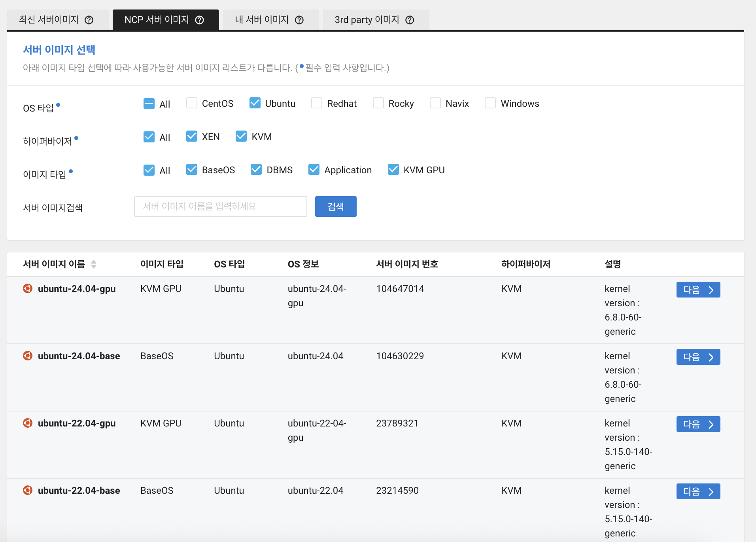Uncheck the BaseOS image type checkbox
The width and height of the screenshot is (756, 542).
click(x=192, y=170)
